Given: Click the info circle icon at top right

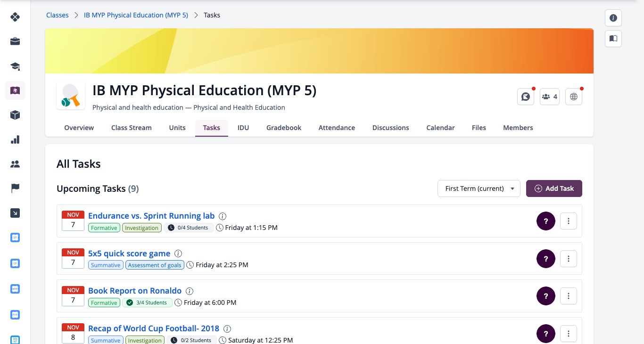Looking at the screenshot, I should click(x=613, y=18).
